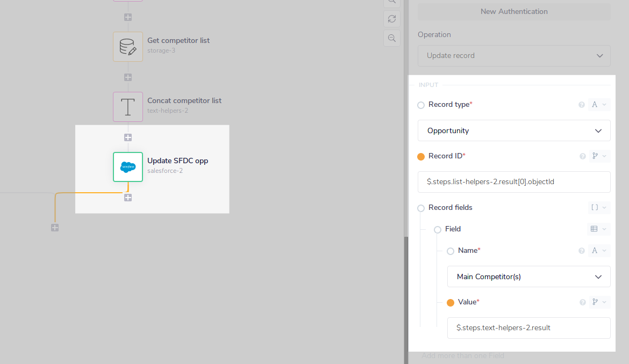Click the refresh icon above the canvas

[391, 19]
